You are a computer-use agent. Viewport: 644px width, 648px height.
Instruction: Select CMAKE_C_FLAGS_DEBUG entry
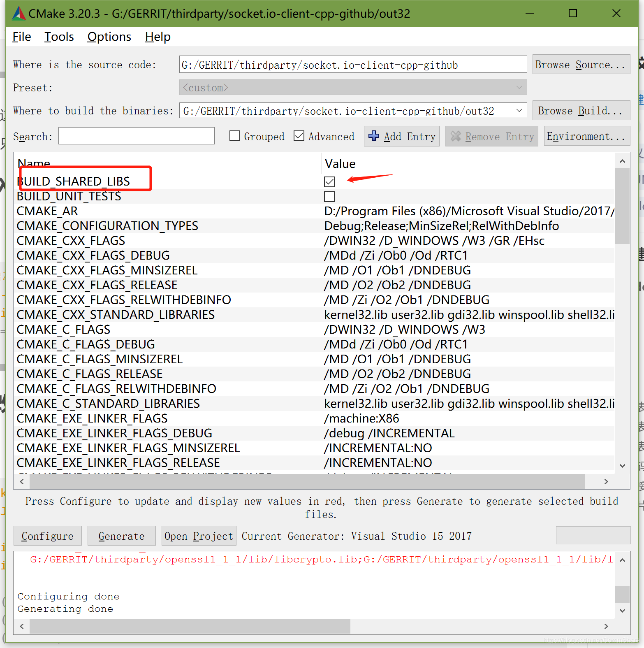click(x=86, y=344)
